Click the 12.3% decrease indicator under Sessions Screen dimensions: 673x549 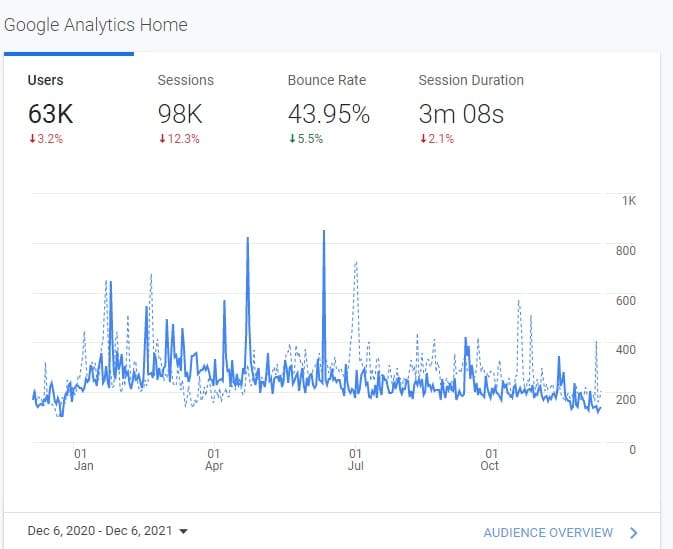pos(179,139)
